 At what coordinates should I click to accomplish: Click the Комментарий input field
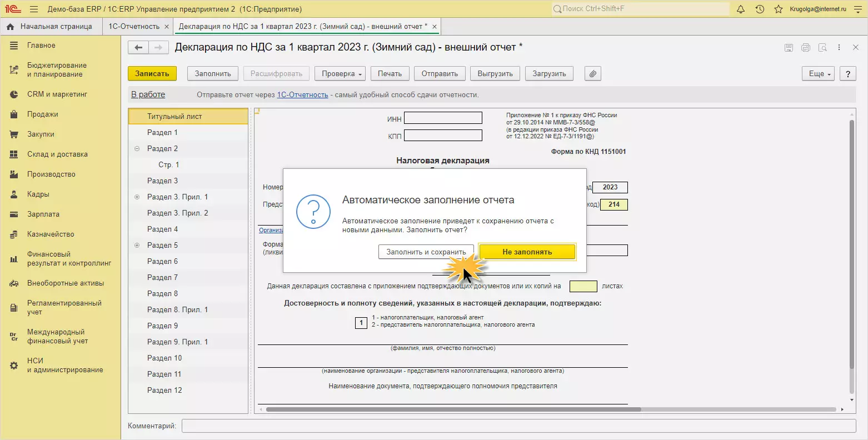click(518, 426)
